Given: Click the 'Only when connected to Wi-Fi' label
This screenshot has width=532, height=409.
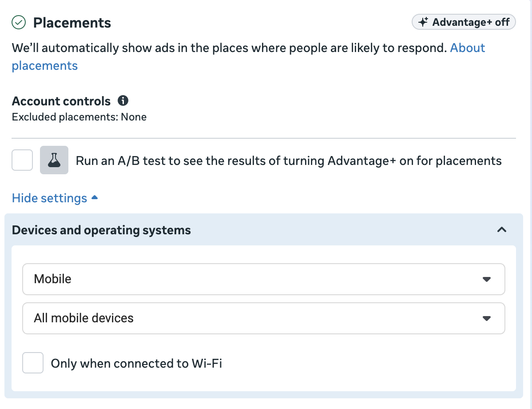Looking at the screenshot, I should 136,364.
